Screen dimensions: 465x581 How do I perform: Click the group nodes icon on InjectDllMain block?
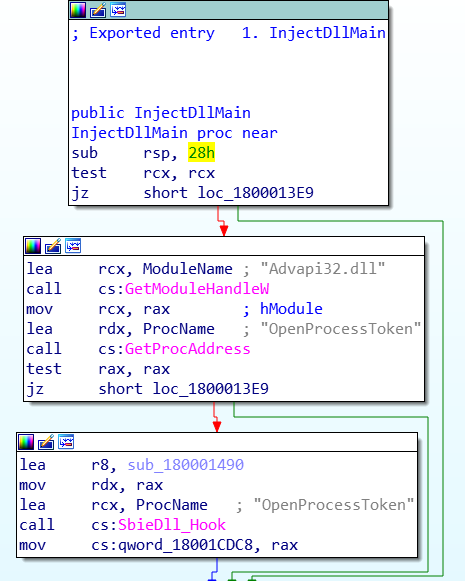(118, 10)
